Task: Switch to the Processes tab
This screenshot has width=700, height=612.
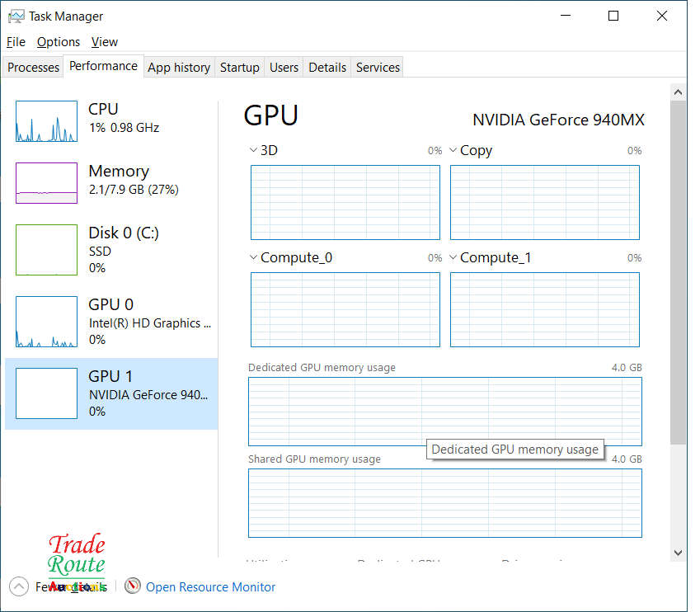Action: pyautogui.click(x=34, y=68)
